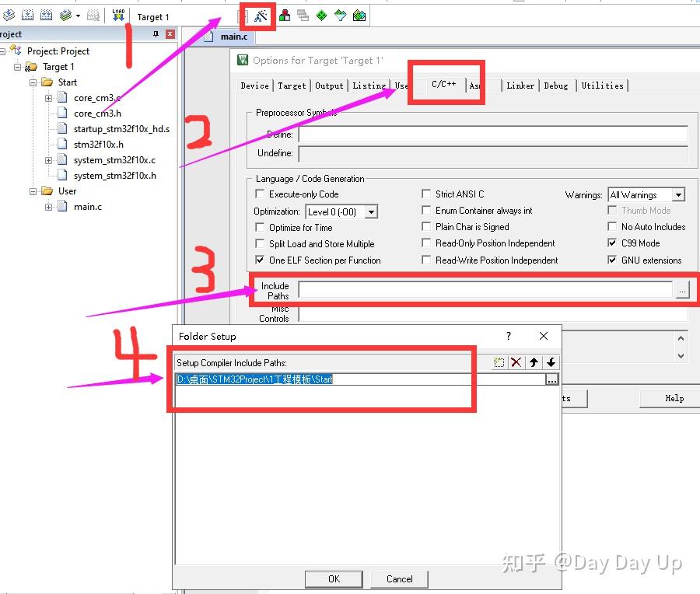Click the Translate file toolbar icon
This screenshot has width=700, height=594.
9,16
